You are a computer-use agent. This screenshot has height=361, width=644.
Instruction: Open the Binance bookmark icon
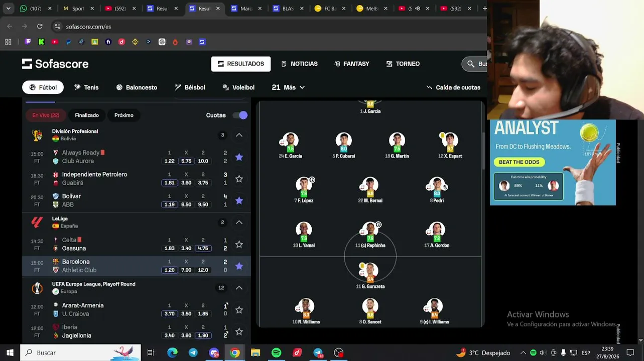(135, 42)
